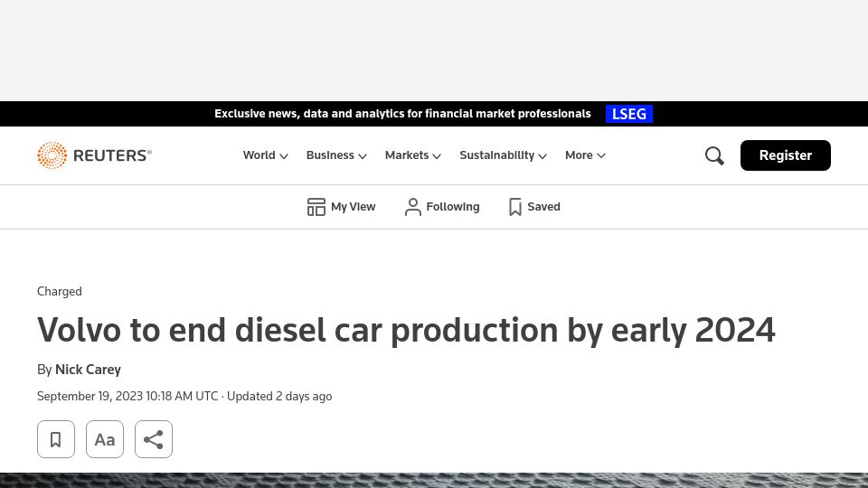Click the September 19, 2023 timestamp text
Viewport: 868px width, 488px height.
[x=127, y=397]
